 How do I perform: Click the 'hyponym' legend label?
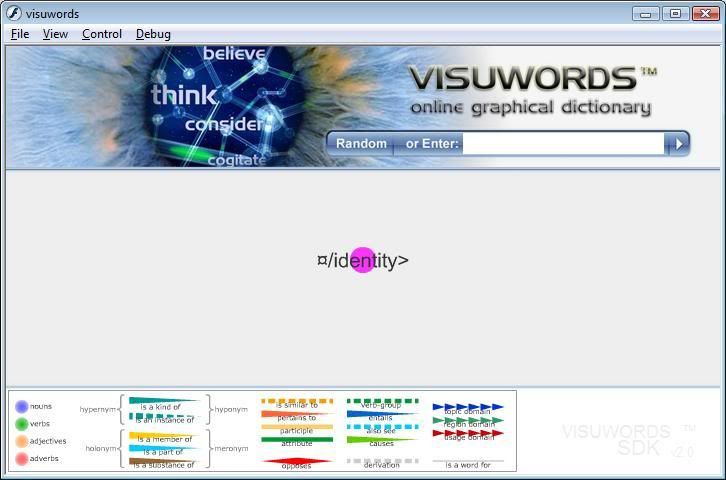click(231, 409)
